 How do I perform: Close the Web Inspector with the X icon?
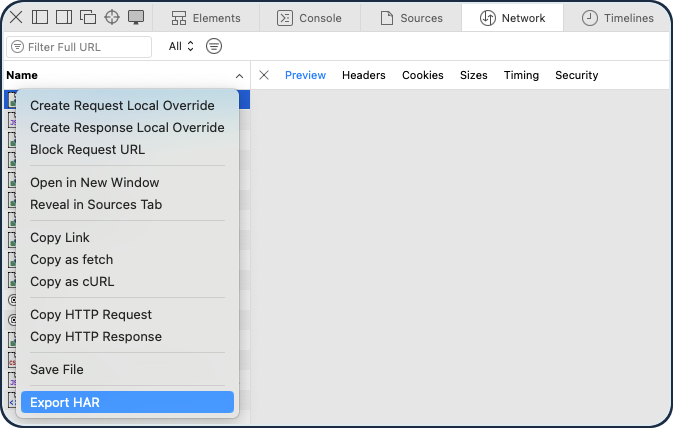(x=16, y=17)
